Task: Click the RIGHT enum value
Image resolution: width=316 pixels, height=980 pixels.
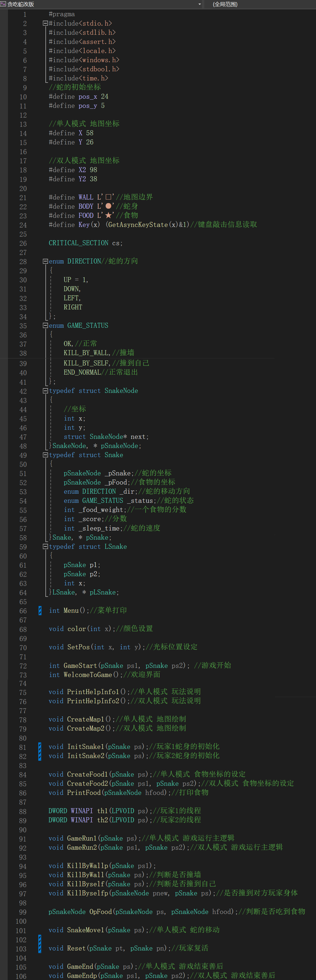Action: pos(73,307)
